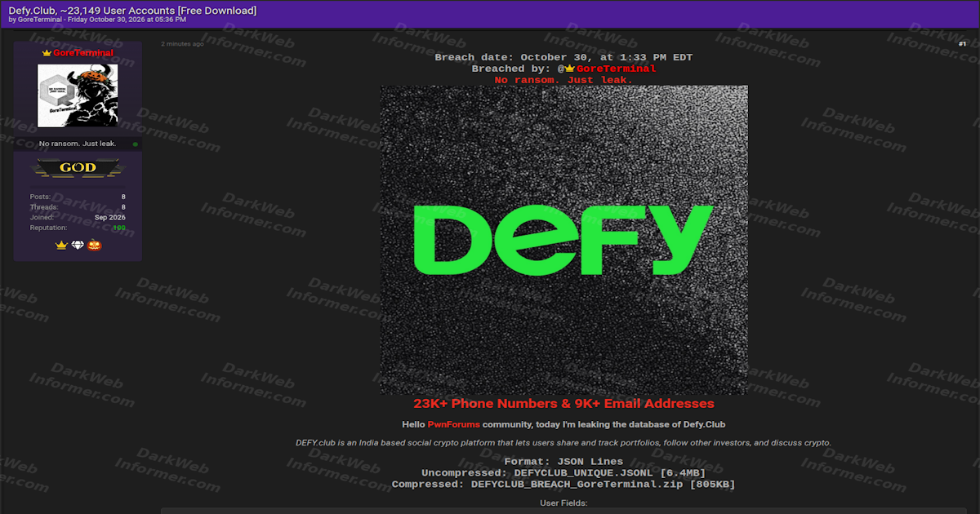Screen dimensions: 980x514
Task: Click the gold crown award badge below Reputation
Action: pos(61,245)
